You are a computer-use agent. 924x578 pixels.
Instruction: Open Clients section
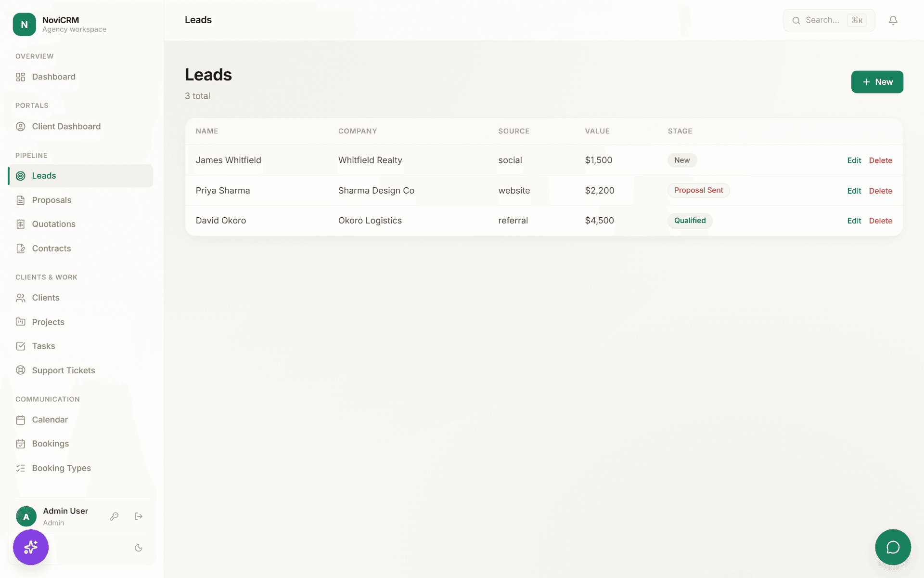[x=80, y=298]
